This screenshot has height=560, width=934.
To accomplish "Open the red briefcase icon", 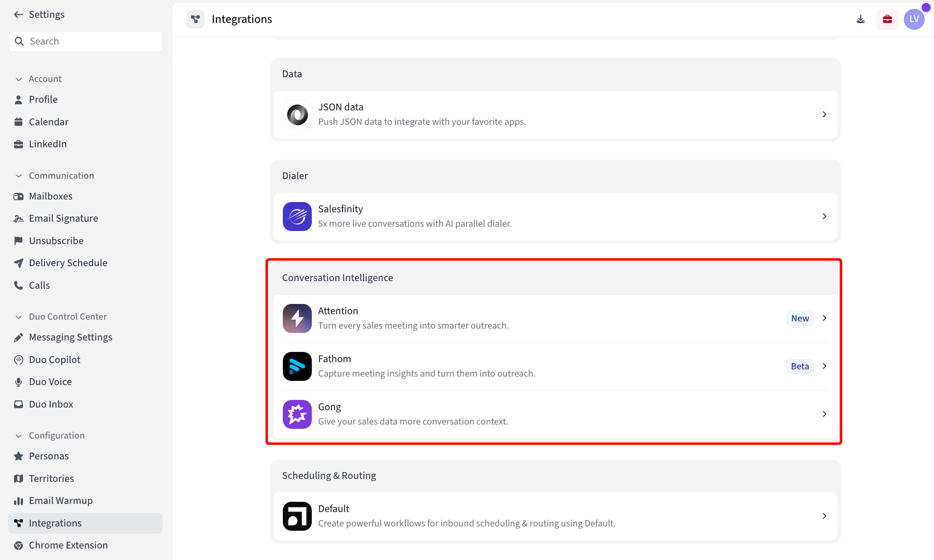I will point(887,19).
